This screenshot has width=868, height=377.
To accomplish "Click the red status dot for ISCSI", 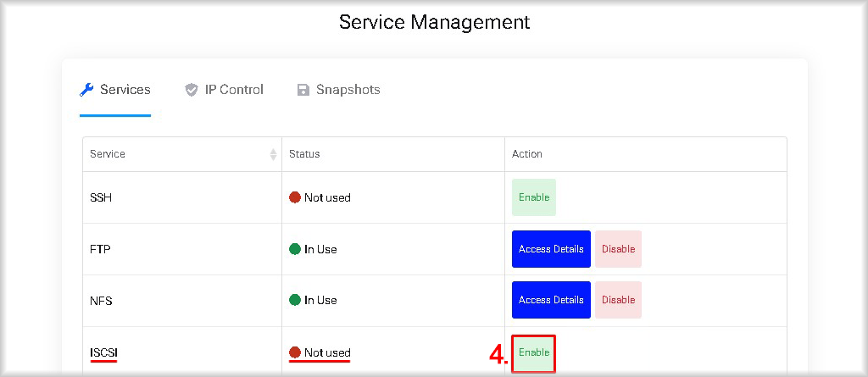I will (294, 352).
